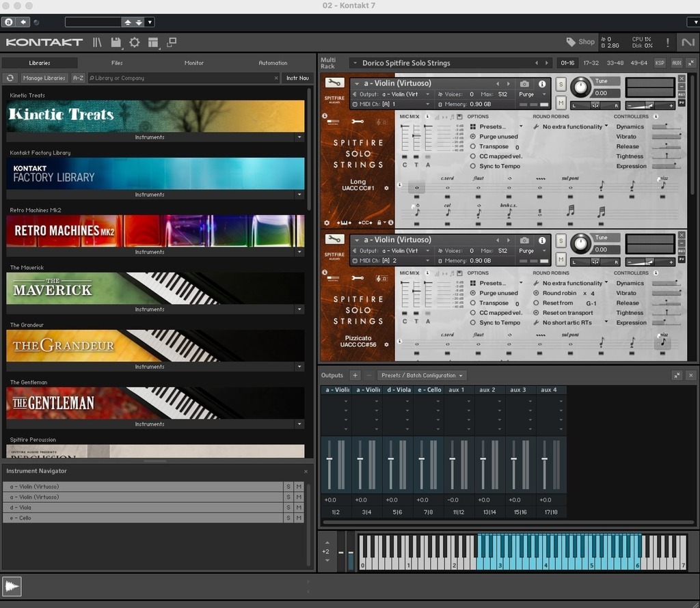700x608 pixels.
Task: Open wrench icon of Violin MIDI channel 2
Action: 334,239
